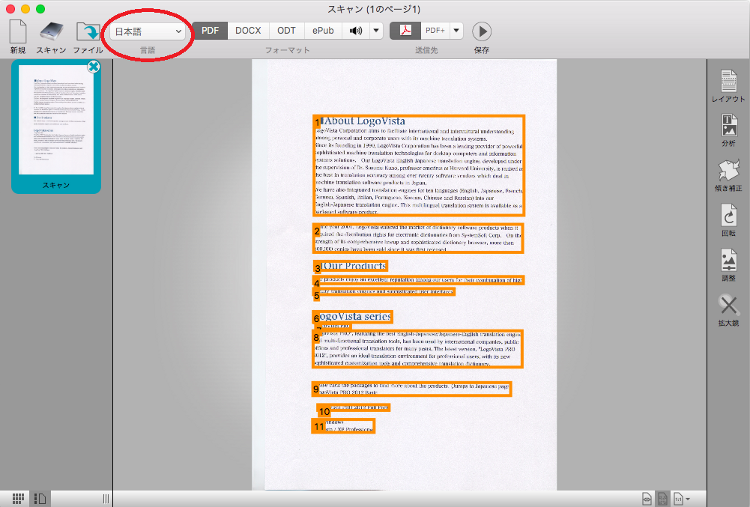The image size is (750, 507).
Task: Open the ファイル (File) import icon
Action: pos(88,31)
